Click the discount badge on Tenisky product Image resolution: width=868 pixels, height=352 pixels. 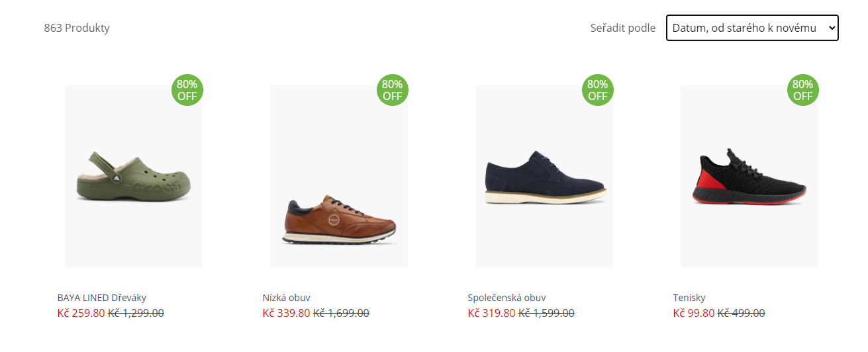point(803,90)
